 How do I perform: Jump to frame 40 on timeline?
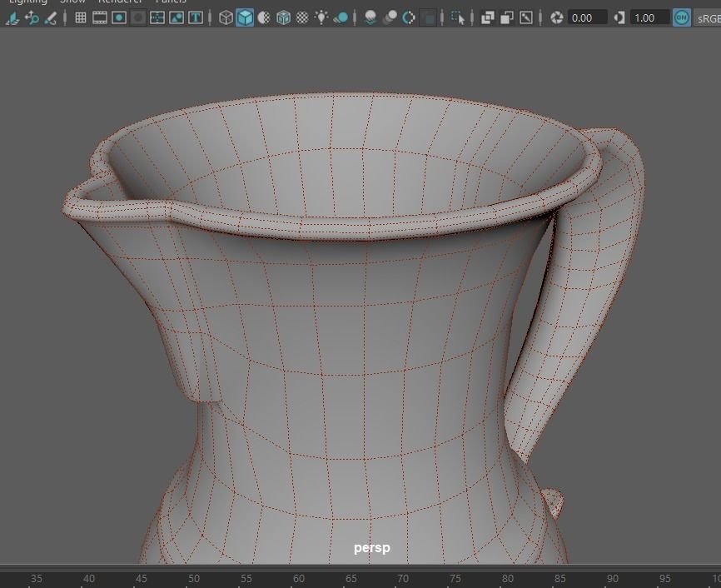coord(89,579)
